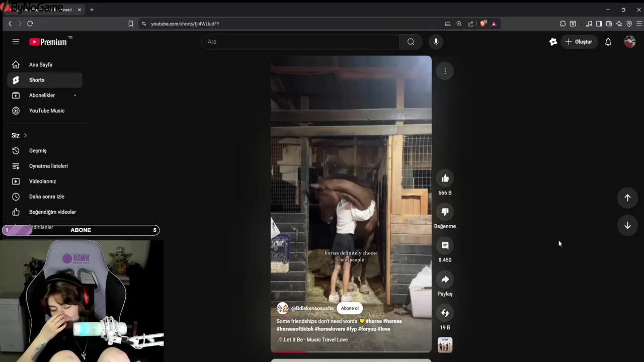Open comments showing 8.450
Image resolution: width=644 pixels, height=362 pixels.
pyautogui.click(x=445, y=245)
